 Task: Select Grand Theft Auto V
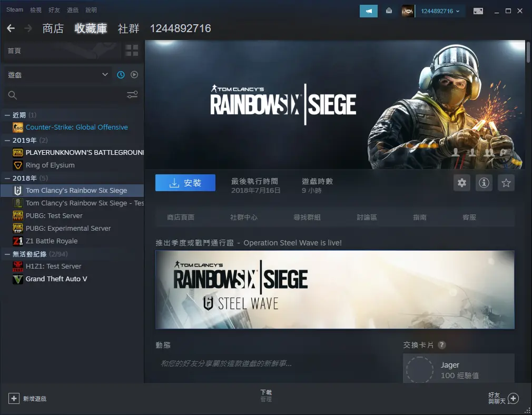[x=56, y=279]
